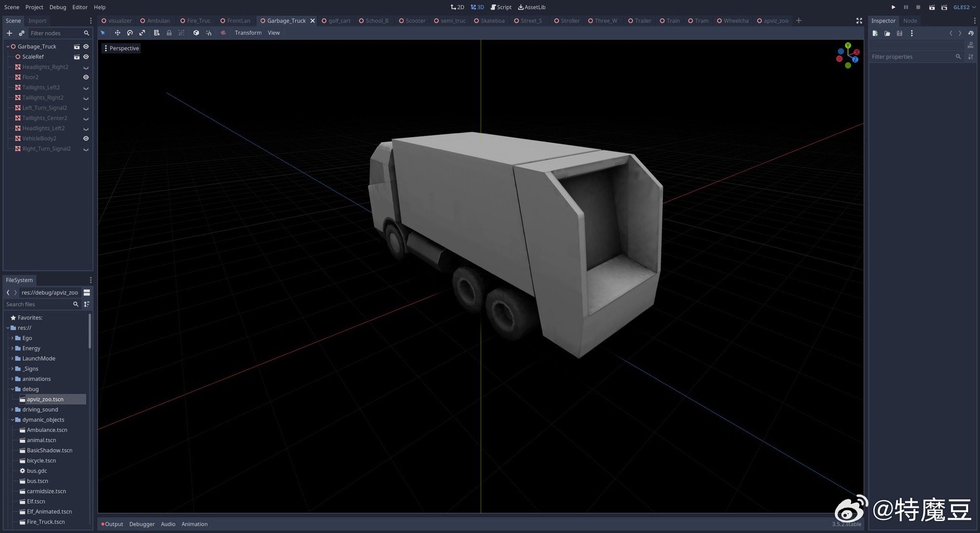The width and height of the screenshot is (980, 533).
Task: Switch to the Script workspace
Action: click(x=501, y=7)
